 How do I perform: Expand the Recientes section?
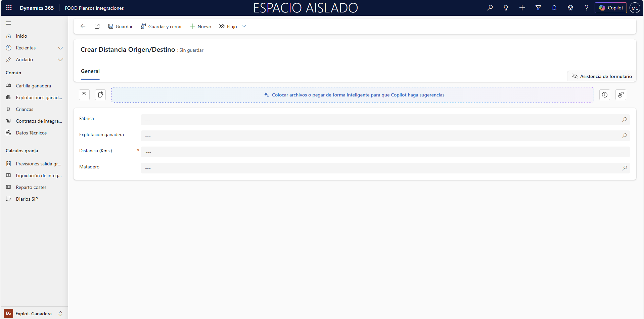[60, 48]
